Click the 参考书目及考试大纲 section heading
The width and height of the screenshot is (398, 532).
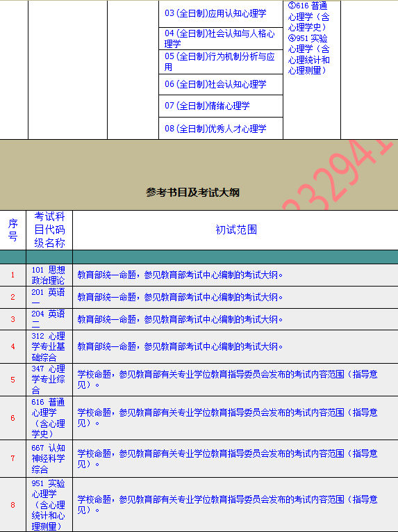193,193
